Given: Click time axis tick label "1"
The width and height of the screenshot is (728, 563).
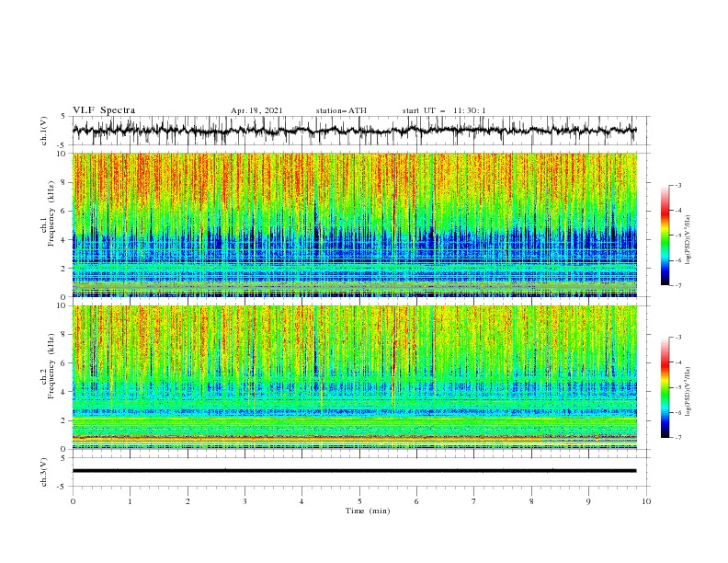Looking at the screenshot, I should (x=130, y=501).
